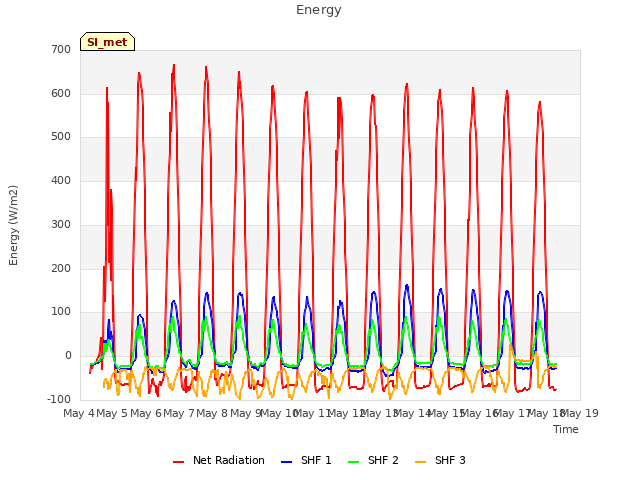Click the 500 y-axis tick label

point(61,137)
